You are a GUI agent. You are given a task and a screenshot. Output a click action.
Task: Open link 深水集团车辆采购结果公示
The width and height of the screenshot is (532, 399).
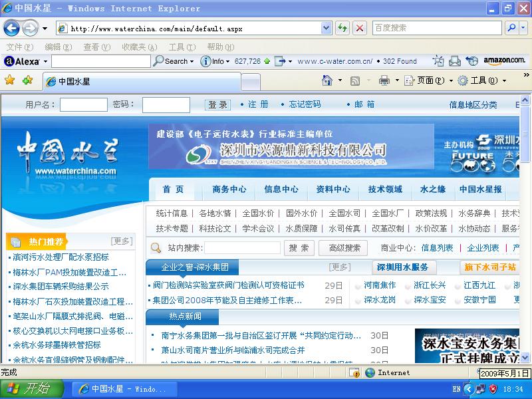61,287
